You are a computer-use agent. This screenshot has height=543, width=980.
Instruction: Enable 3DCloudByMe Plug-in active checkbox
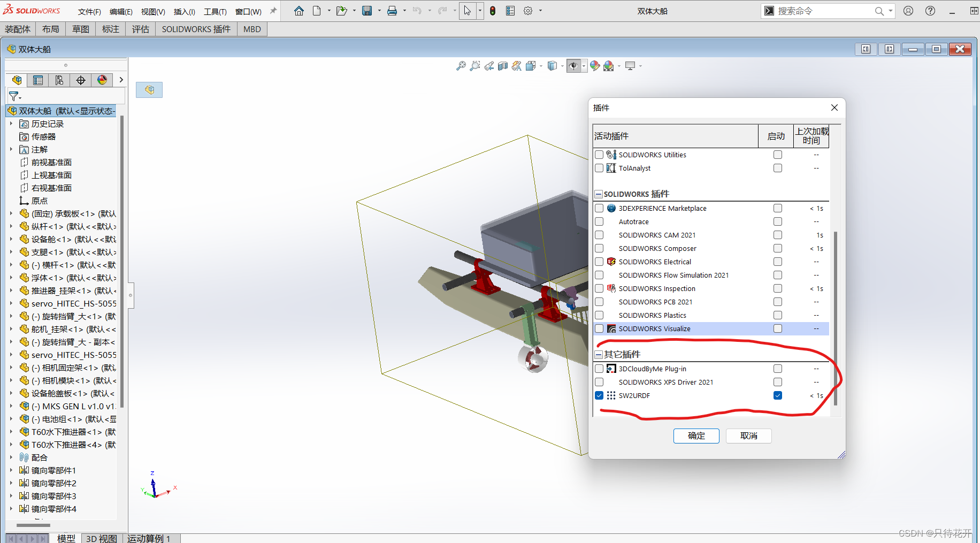(x=599, y=369)
